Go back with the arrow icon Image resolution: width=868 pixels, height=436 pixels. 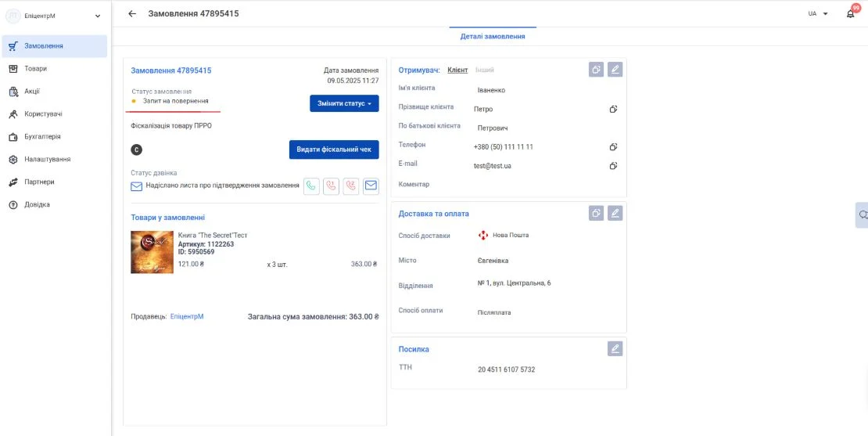(131, 14)
